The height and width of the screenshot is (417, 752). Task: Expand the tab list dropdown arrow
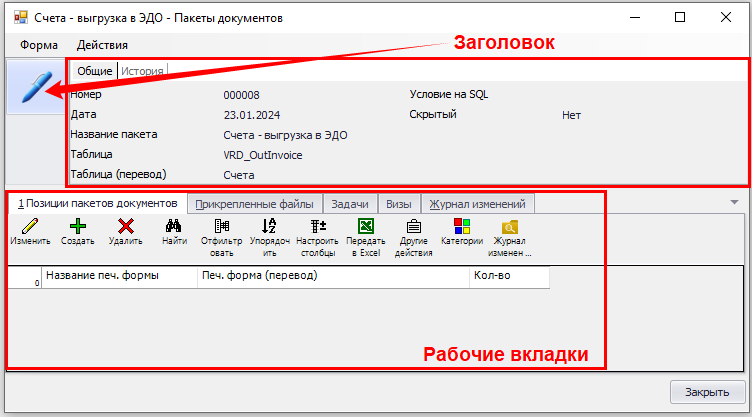click(x=734, y=202)
